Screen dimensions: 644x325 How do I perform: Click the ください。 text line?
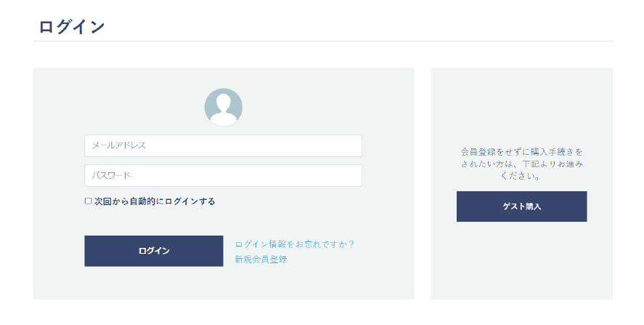point(521,176)
